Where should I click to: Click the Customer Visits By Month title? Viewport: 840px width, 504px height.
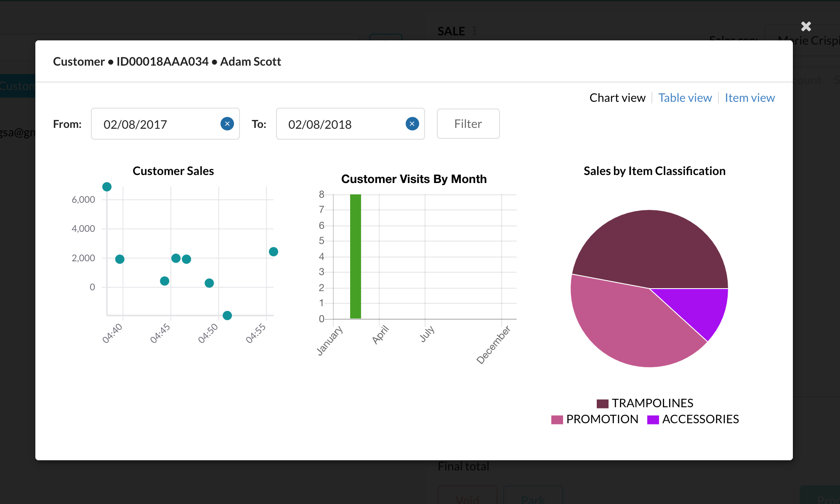[x=414, y=179]
